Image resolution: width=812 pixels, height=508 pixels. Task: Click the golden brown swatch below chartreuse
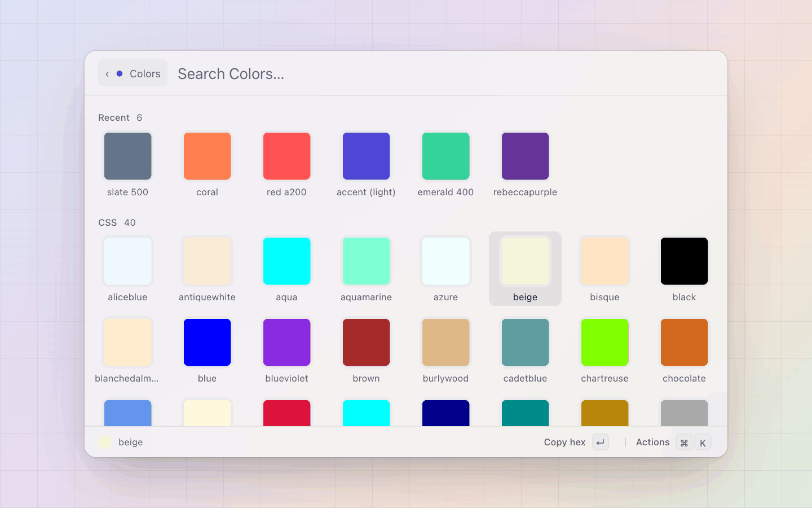coord(605,413)
